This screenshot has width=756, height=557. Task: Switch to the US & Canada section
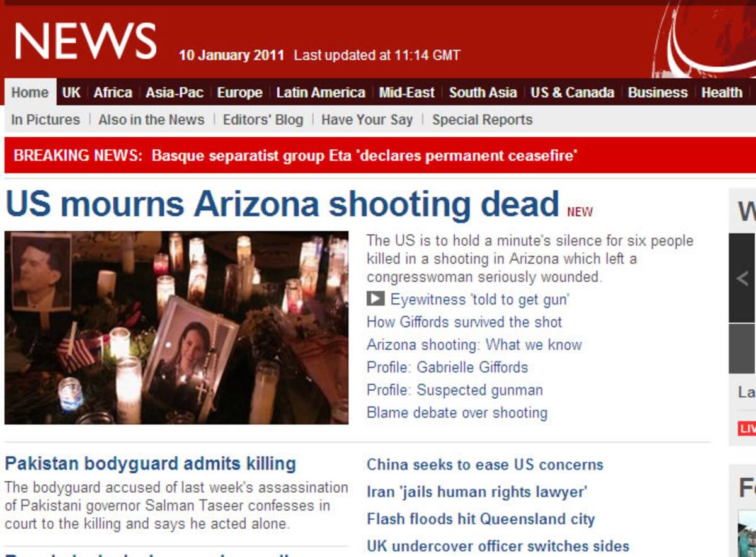coord(572,93)
